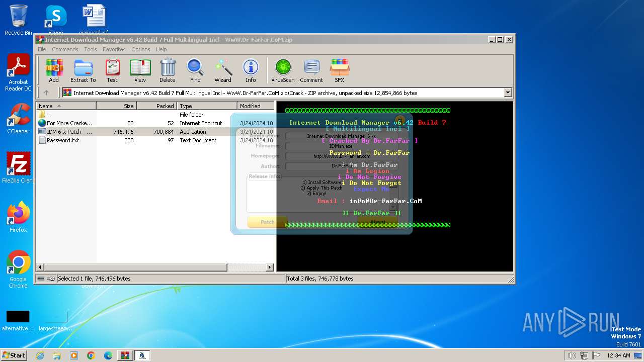
Task: Switch to WinRAR taskbar button
Action: point(125,355)
